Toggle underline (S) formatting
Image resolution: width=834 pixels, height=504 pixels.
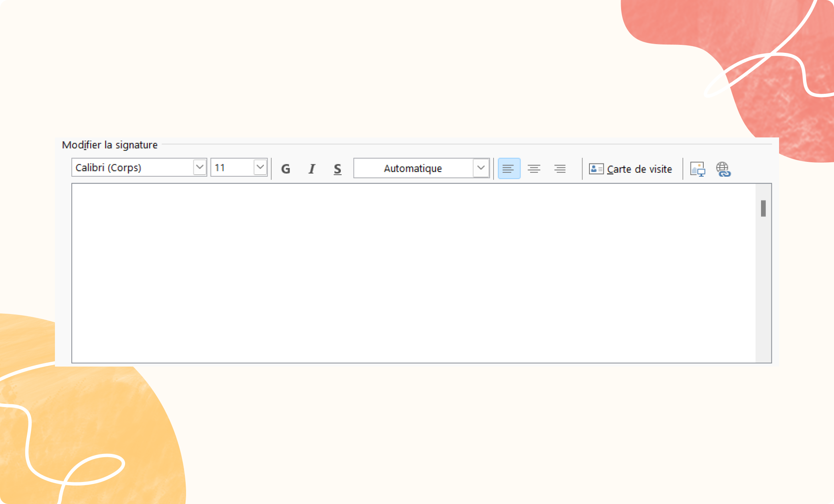pyautogui.click(x=338, y=169)
